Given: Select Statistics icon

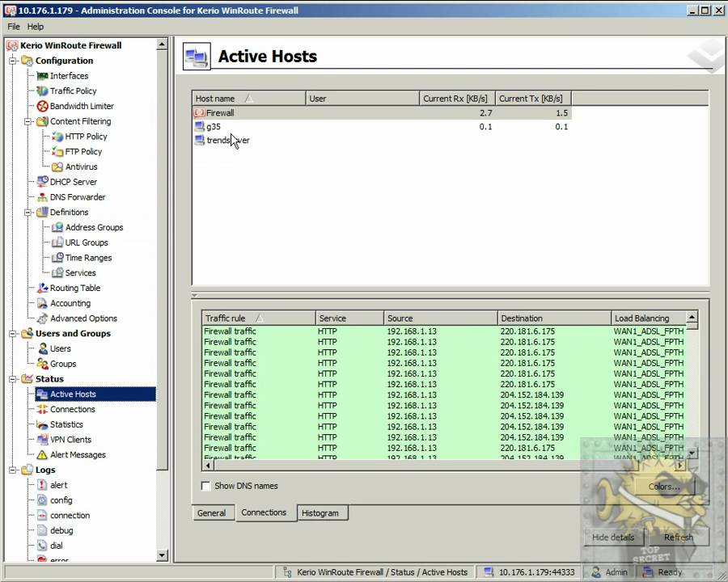Looking at the screenshot, I should pyautogui.click(x=42, y=424).
